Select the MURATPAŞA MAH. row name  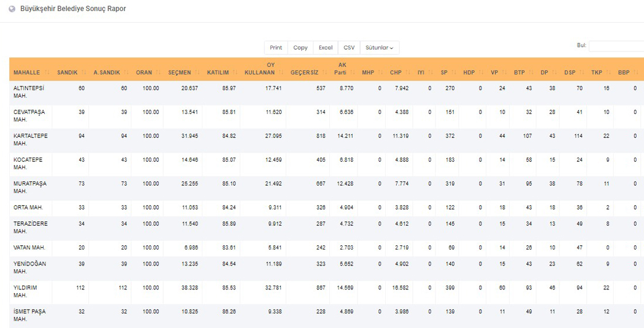30,187
